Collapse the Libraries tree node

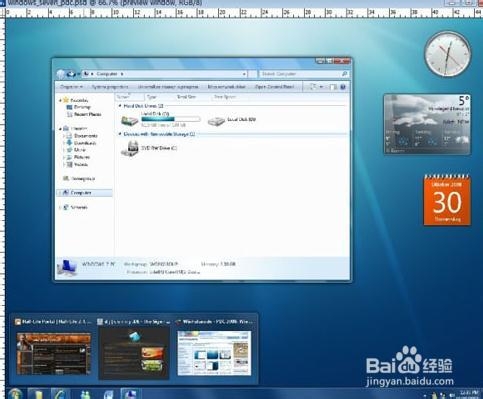[x=60, y=128]
